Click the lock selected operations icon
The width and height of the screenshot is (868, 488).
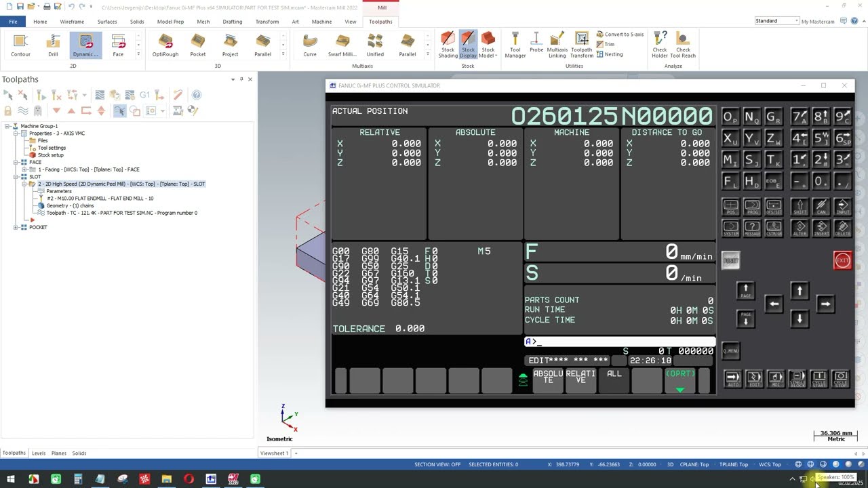point(8,110)
